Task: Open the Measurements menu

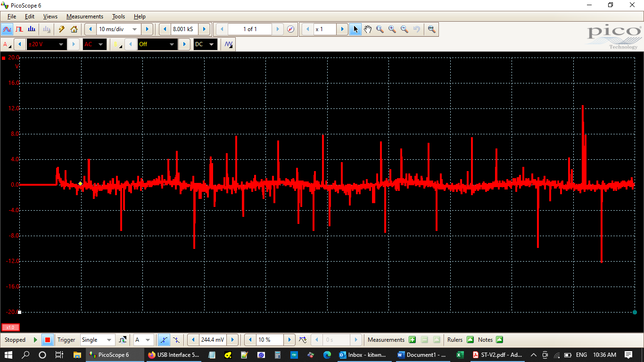Action: (x=84, y=16)
